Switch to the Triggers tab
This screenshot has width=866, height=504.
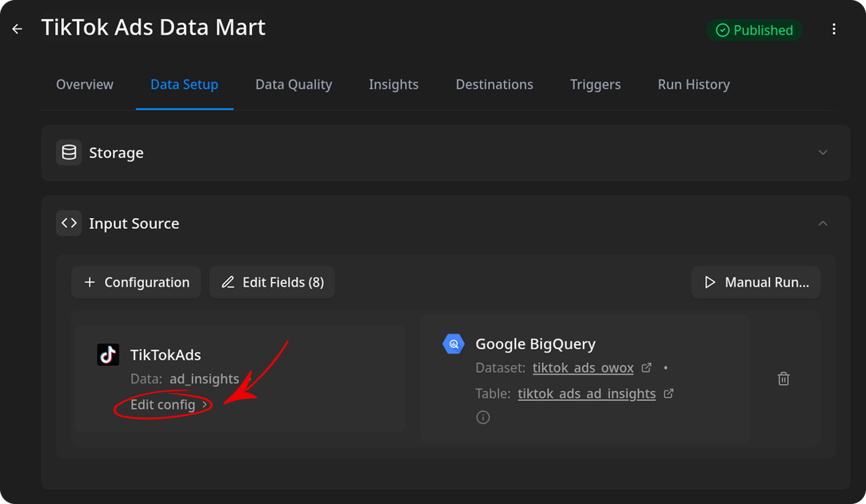pos(595,85)
